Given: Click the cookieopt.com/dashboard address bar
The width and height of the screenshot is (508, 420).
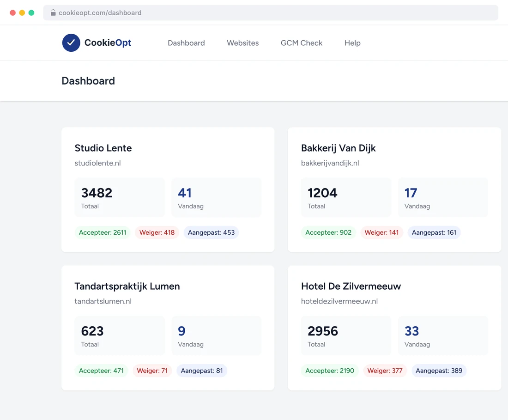Looking at the screenshot, I should (x=271, y=12).
